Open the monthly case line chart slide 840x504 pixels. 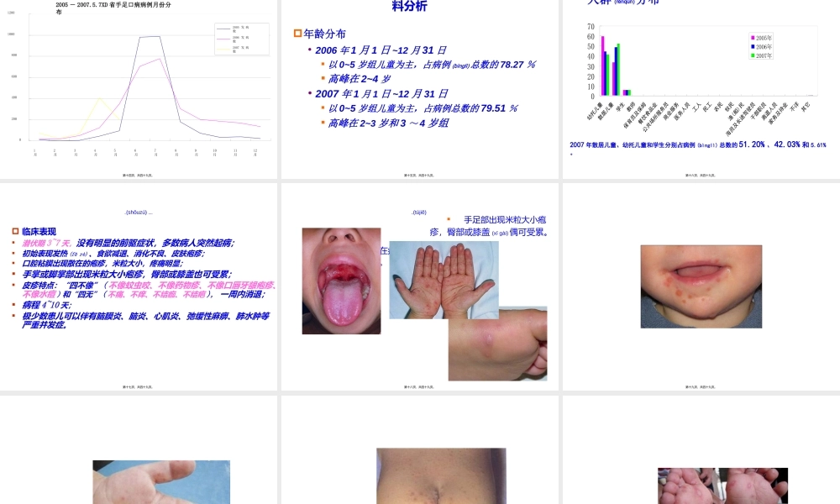pos(139,88)
